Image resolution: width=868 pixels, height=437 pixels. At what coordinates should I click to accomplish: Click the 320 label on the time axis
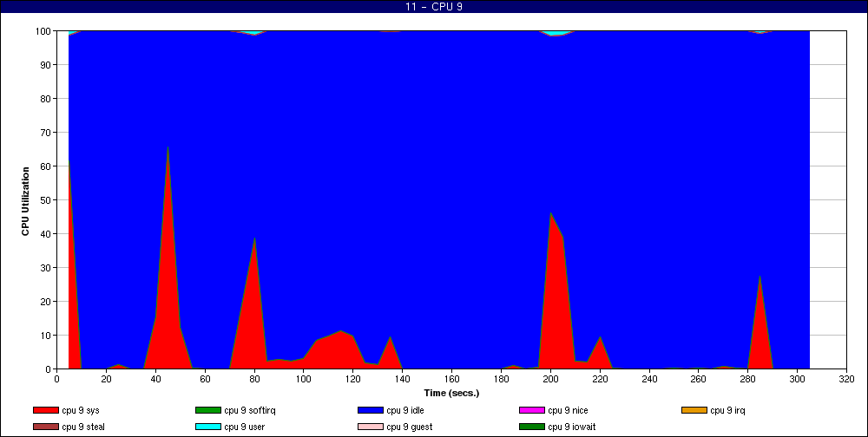(x=847, y=379)
